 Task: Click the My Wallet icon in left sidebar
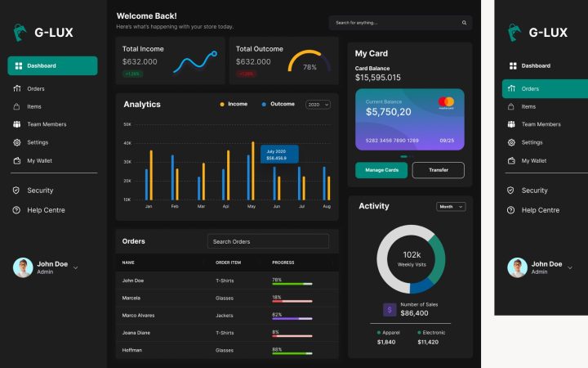[17, 161]
